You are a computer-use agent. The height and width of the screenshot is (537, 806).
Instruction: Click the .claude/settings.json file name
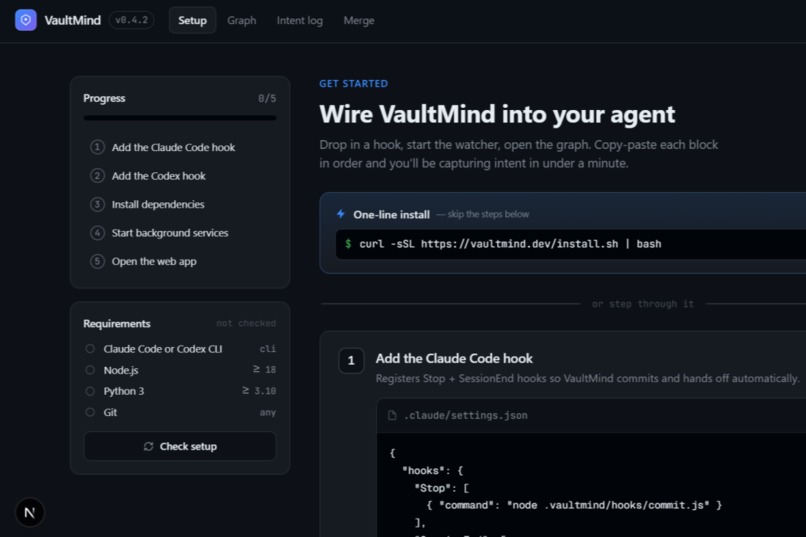pyautogui.click(x=466, y=415)
